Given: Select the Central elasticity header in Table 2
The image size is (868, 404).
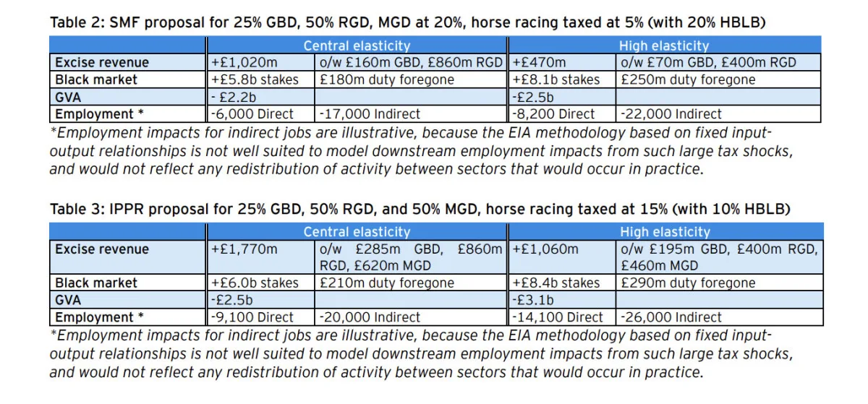Looking at the screenshot, I should tap(357, 46).
